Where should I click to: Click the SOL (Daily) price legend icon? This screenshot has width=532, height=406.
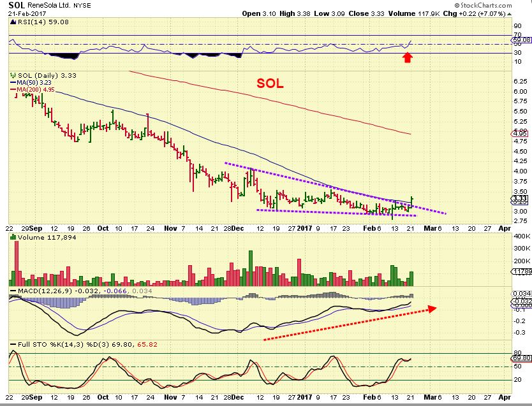pos(13,75)
